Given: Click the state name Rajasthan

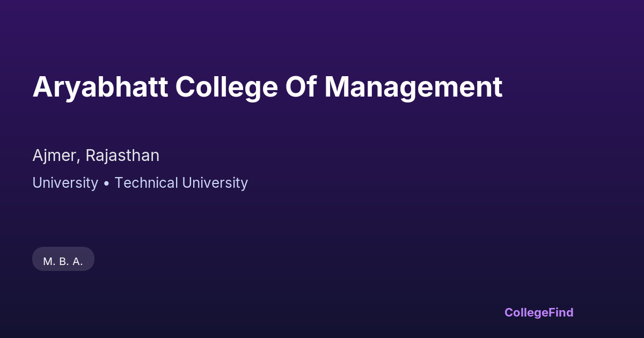Looking at the screenshot, I should pyautogui.click(x=122, y=156).
